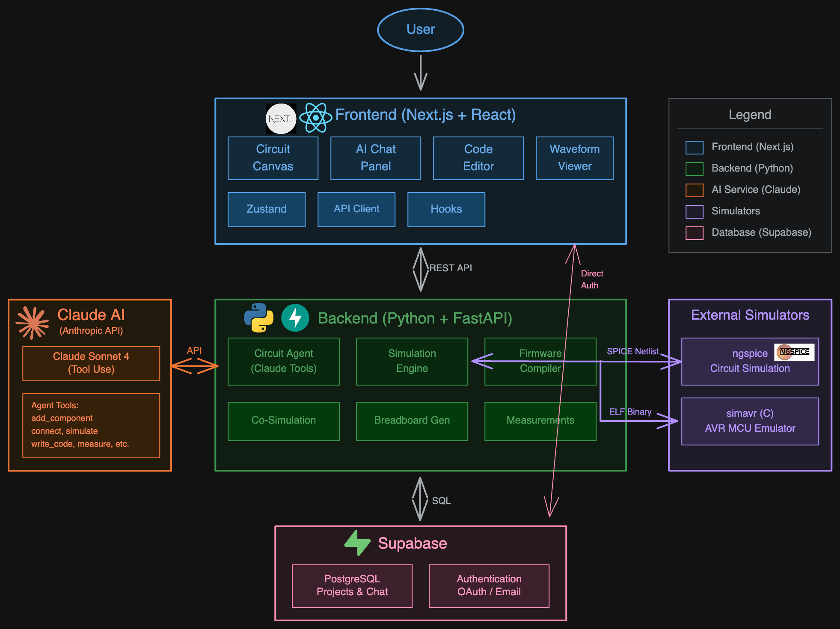840x629 pixels.
Task: Select the PostgreSQL Projects & Chat box
Action: [x=352, y=586]
